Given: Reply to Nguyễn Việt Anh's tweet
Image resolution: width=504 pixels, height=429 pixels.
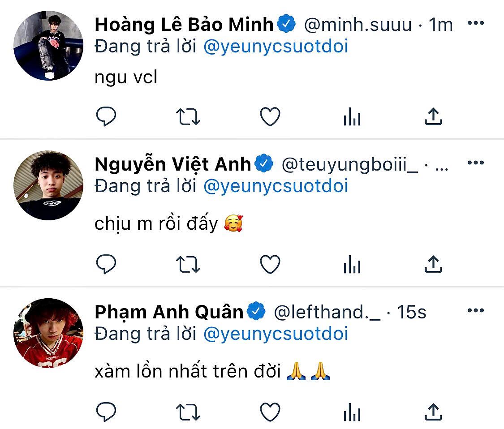Looking at the screenshot, I should tap(106, 264).
